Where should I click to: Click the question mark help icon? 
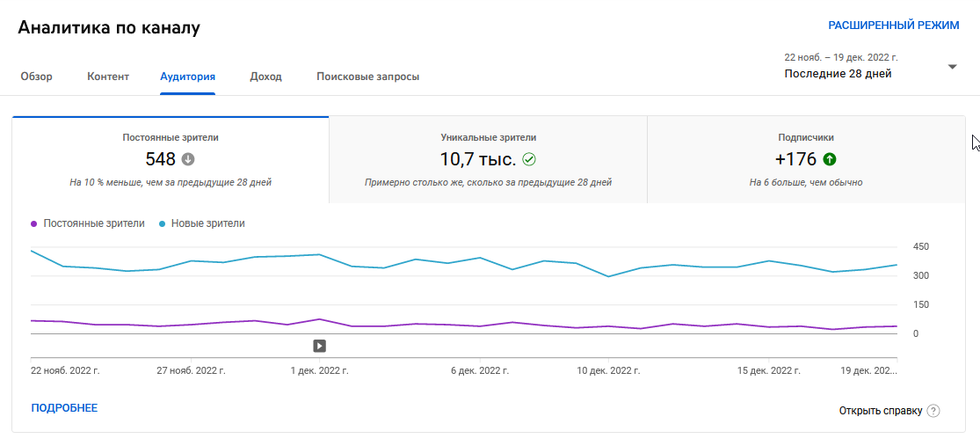pyautogui.click(x=933, y=411)
